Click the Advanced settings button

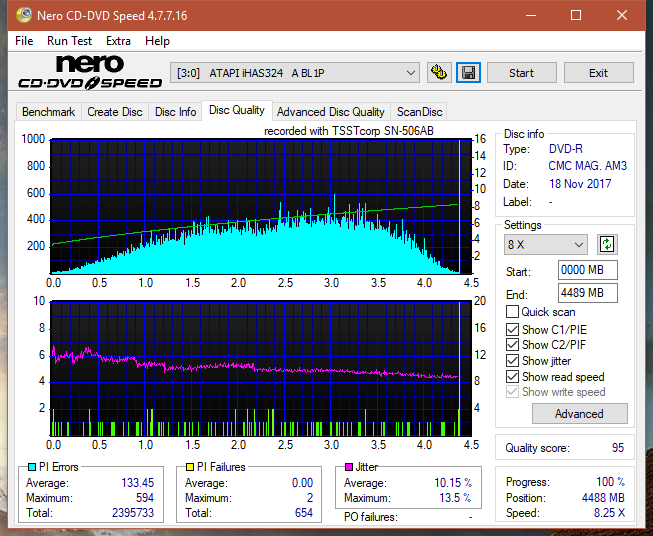tap(579, 414)
